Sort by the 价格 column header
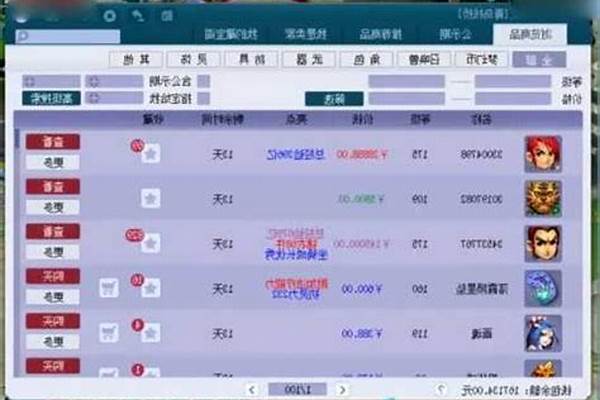The image size is (600, 400). (x=363, y=120)
